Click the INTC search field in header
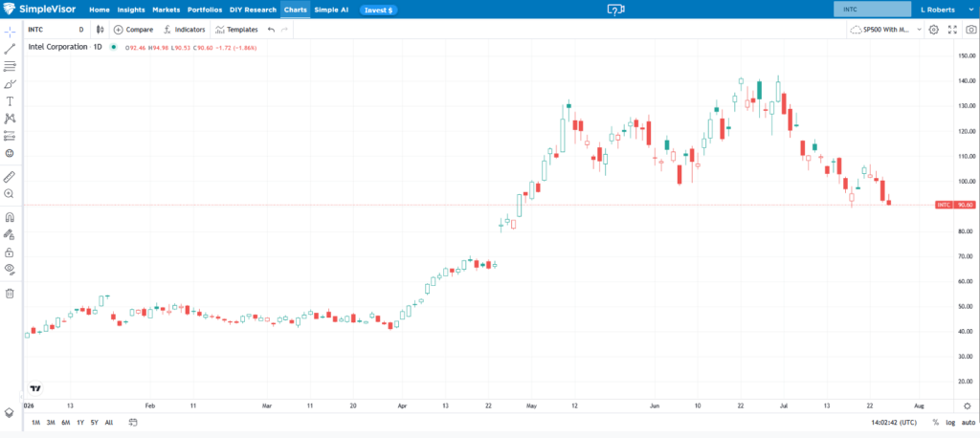 [x=872, y=10]
